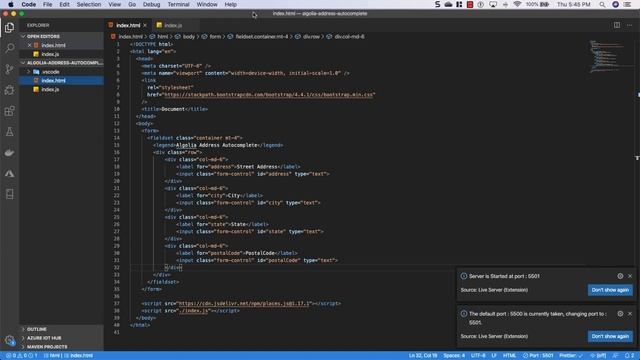
Task: Open the Azure view in activity bar
Action: click(9, 173)
